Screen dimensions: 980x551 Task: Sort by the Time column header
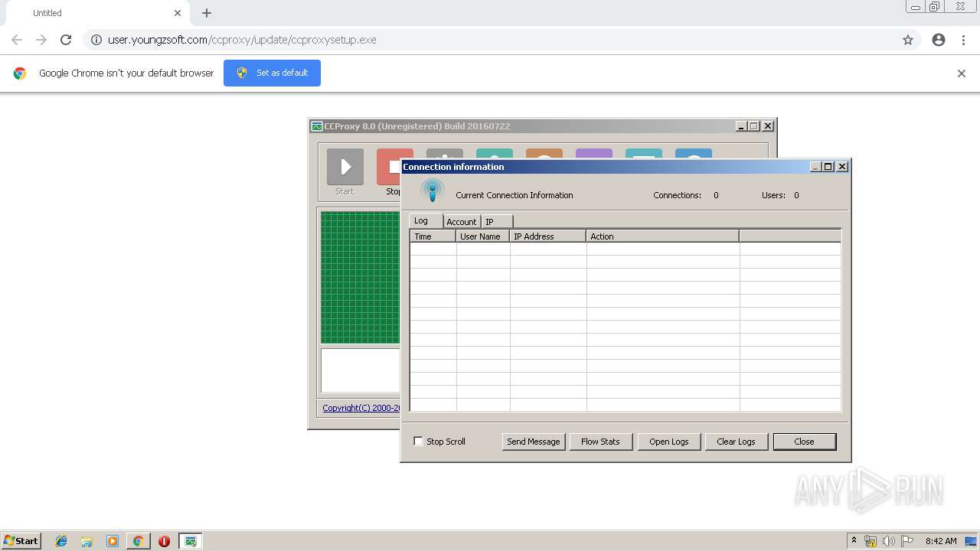click(x=433, y=236)
